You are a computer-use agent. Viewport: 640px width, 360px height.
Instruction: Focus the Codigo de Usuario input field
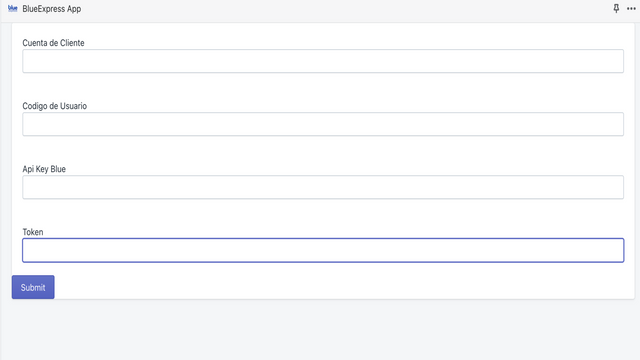(323, 124)
